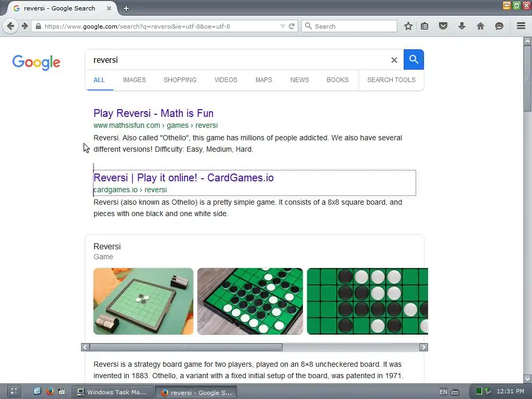Switch to the BOOKS tab
Image resolution: width=532 pixels, height=399 pixels.
(338, 80)
